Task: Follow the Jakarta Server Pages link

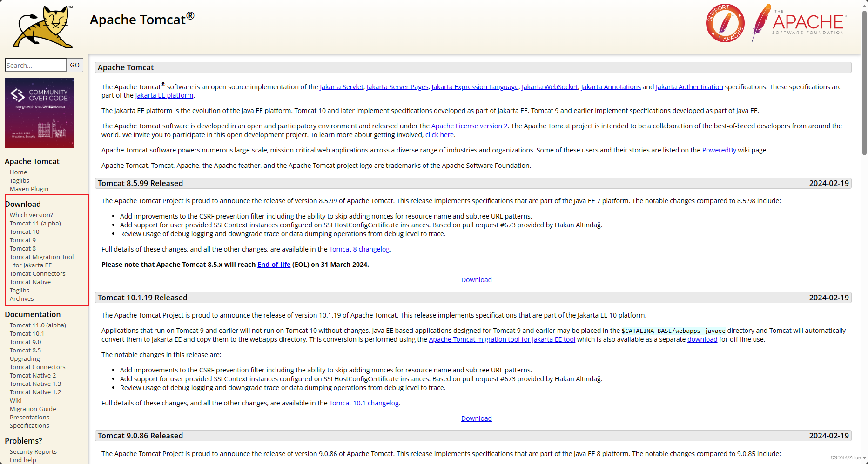Action: coord(397,87)
